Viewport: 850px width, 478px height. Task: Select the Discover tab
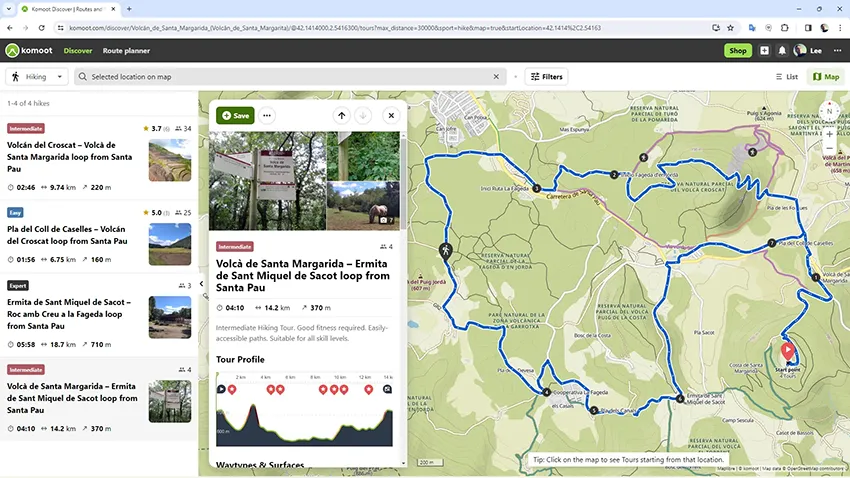[78, 50]
